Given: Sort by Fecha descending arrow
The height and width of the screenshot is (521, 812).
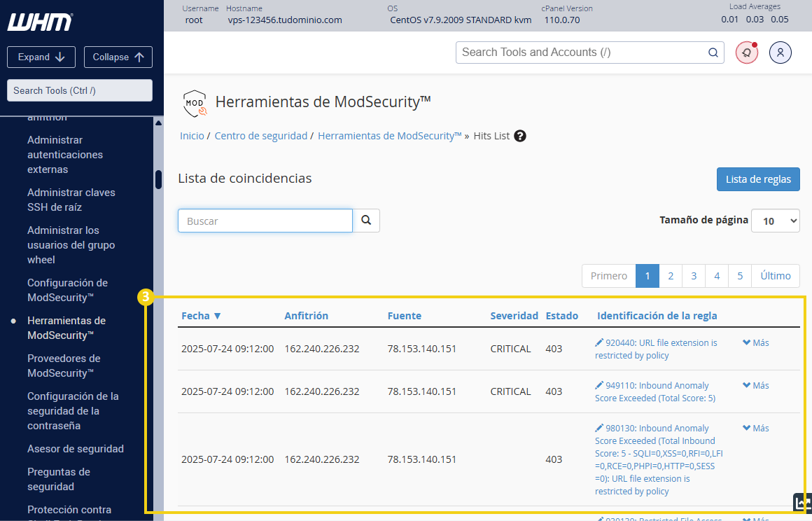Looking at the screenshot, I should [x=218, y=316].
